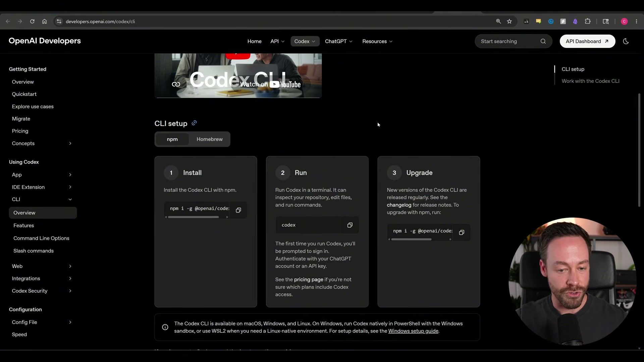This screenshot has width=644, height=362.
Task: Expand the ChatGPT navigation dropdown
Action: coord(339,41)
